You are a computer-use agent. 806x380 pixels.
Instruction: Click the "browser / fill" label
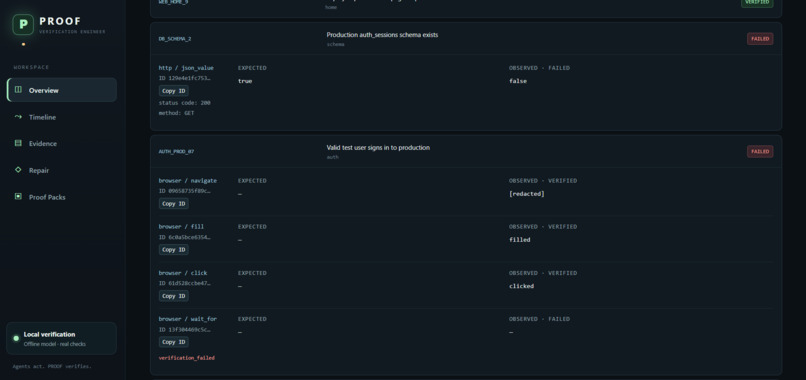click(181, 227)
